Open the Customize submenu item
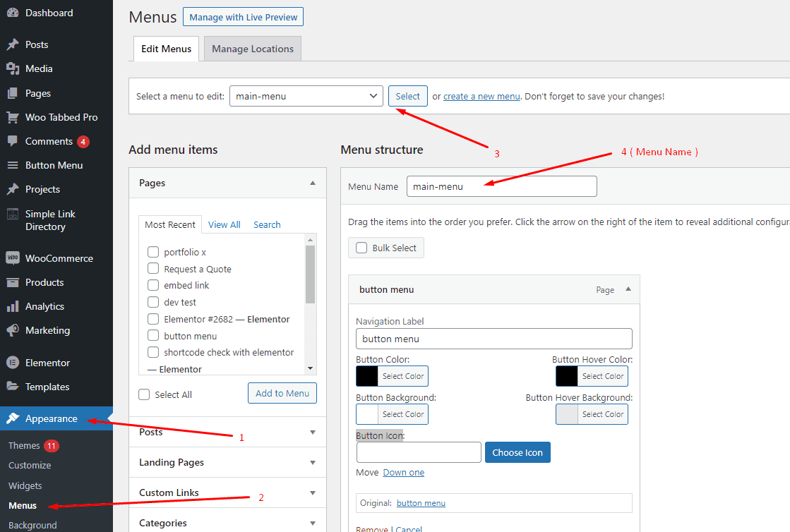 [30, 466]
